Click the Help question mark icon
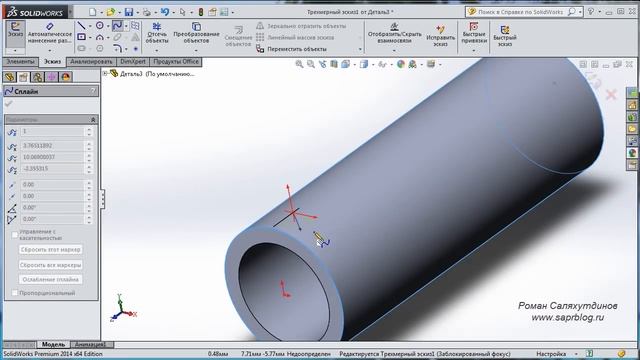 point(591,12)
